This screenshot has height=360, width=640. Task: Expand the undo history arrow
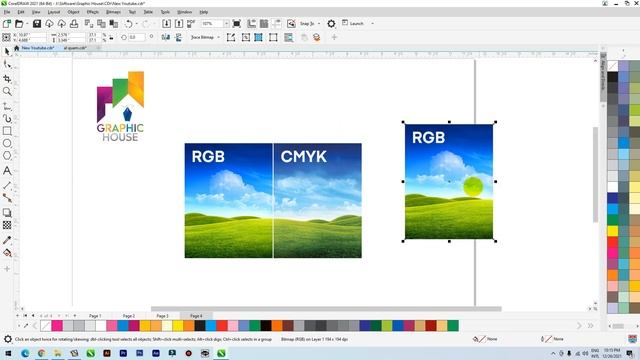pyautogui.click(x=136, y=24)
